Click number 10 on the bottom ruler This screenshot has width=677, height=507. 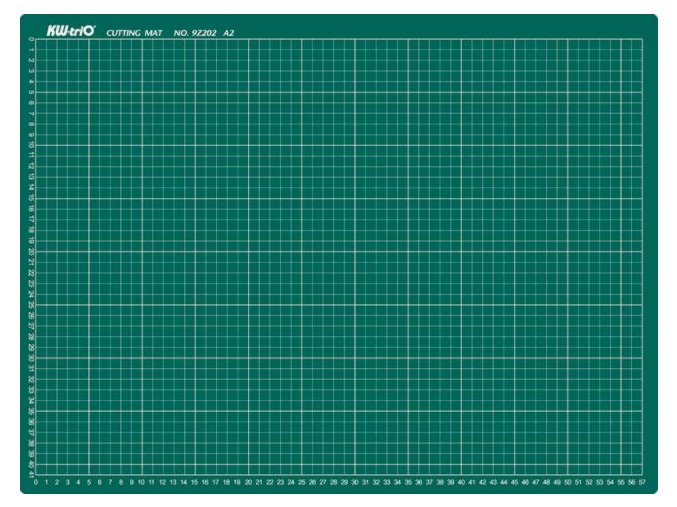[142, 482]
